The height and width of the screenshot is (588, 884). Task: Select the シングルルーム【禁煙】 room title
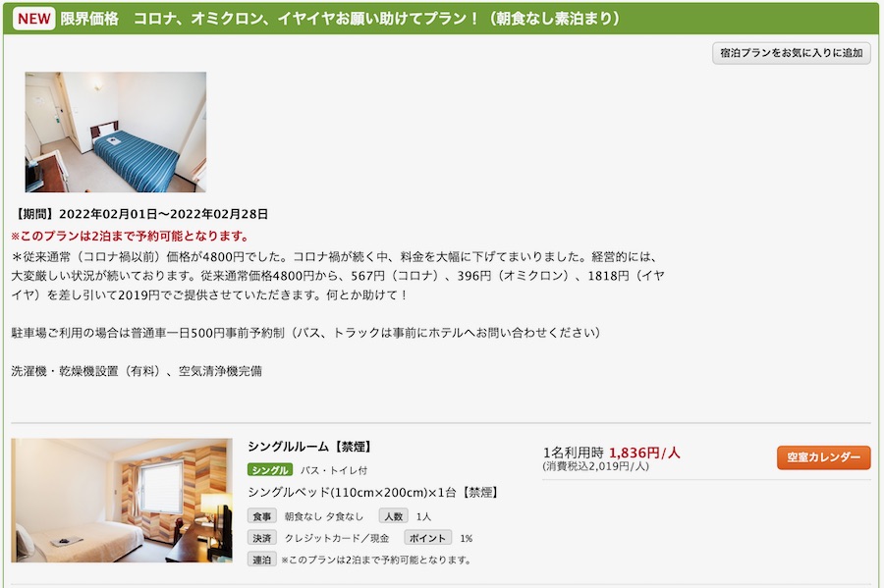tap(310, 447)
